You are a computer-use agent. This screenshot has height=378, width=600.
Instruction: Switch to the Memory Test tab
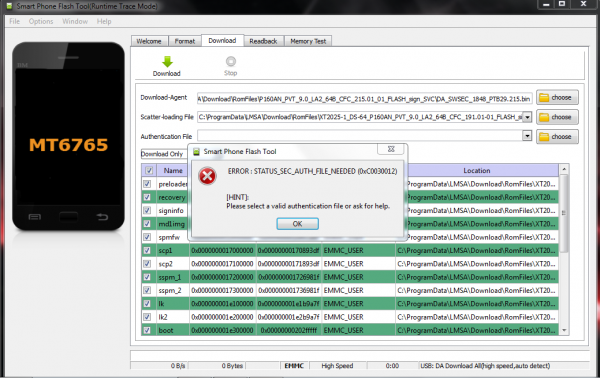pos(308,41)
